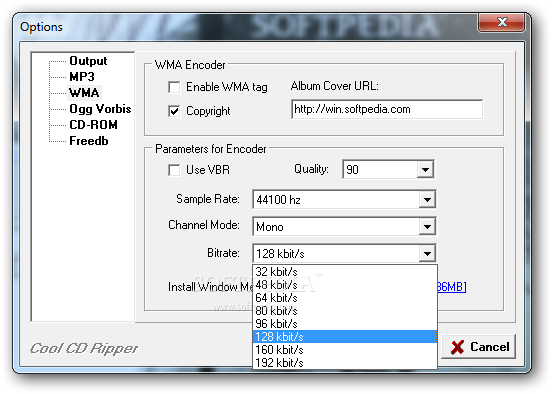Pick 64 kbit/s from list
This screenshot has width=552, height=394.
coord(345,298)
